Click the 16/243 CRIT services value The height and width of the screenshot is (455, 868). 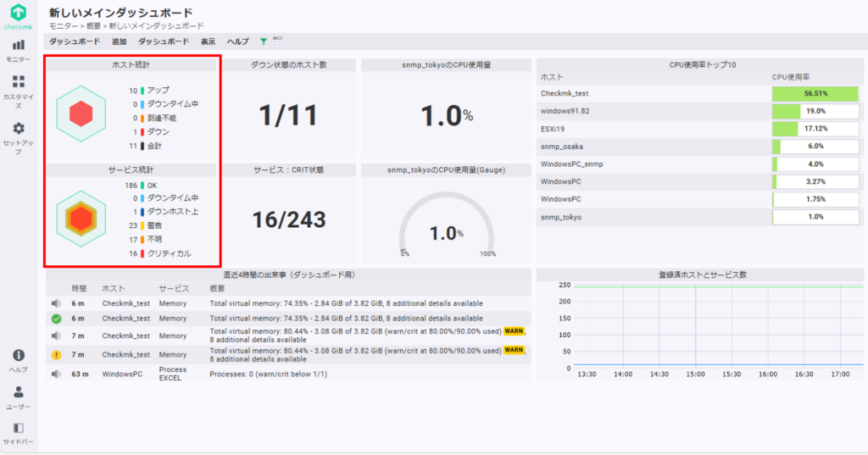(289, 219)
